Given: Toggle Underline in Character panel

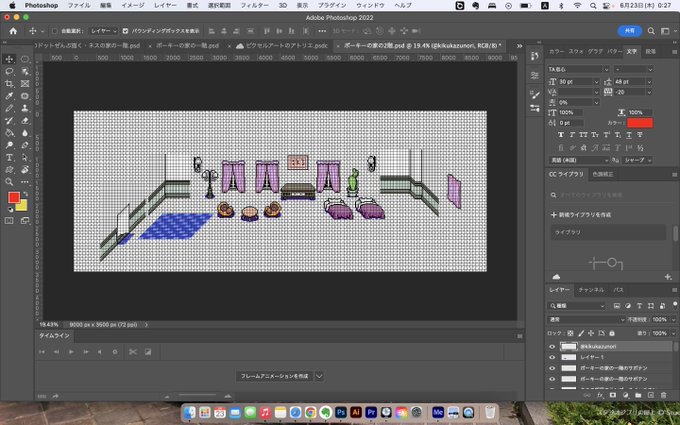Looking at the screenshot, I should pos(628,135).
